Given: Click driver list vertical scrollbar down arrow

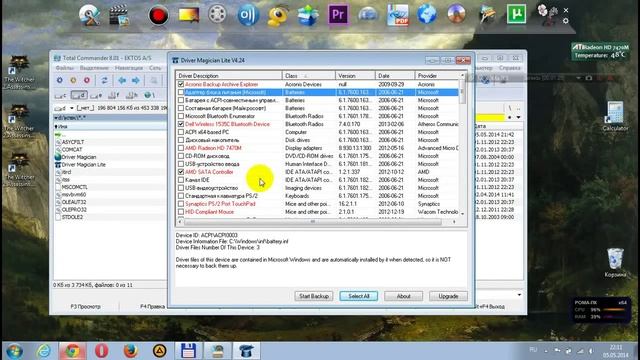Looking at the screenshot, I should (462, 213).
